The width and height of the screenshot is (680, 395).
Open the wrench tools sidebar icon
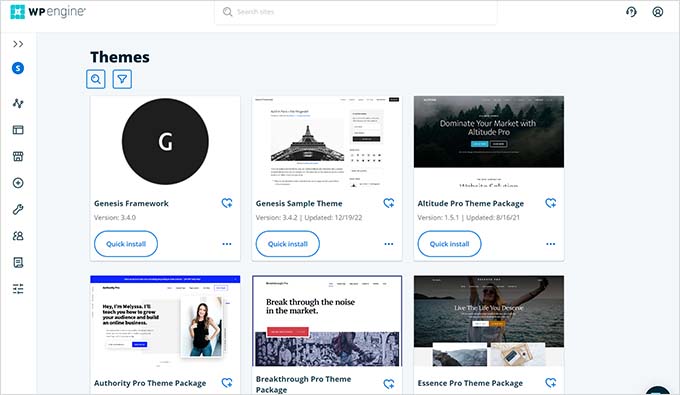click(x=18, y=209)
